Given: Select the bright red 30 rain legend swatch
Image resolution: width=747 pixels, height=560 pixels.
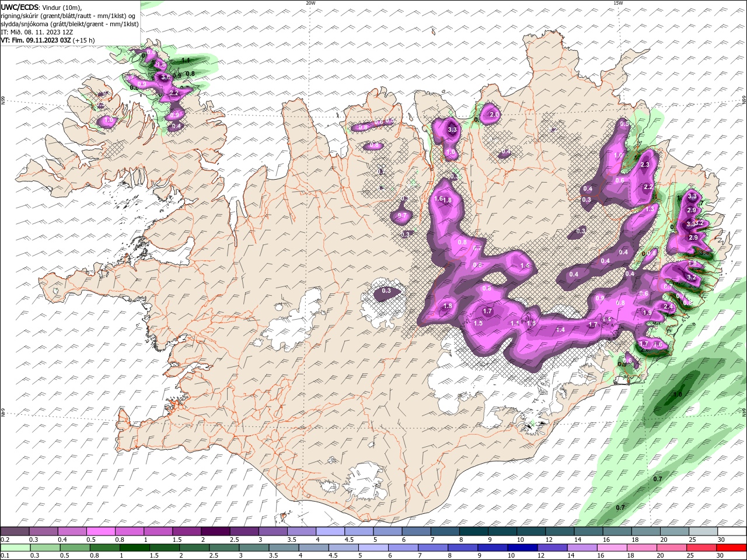Looking at the screenshot, I should [x=732, y=548].
